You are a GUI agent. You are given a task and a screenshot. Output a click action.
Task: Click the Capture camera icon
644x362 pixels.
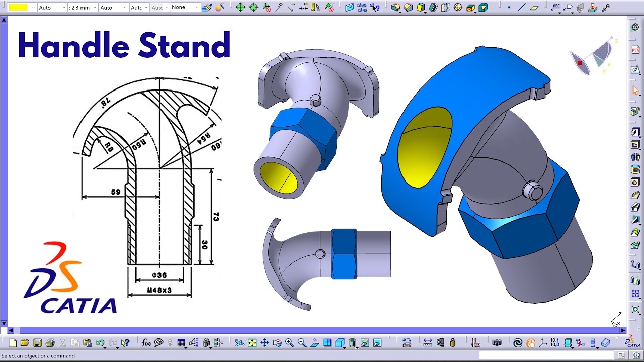coord(497,343)
